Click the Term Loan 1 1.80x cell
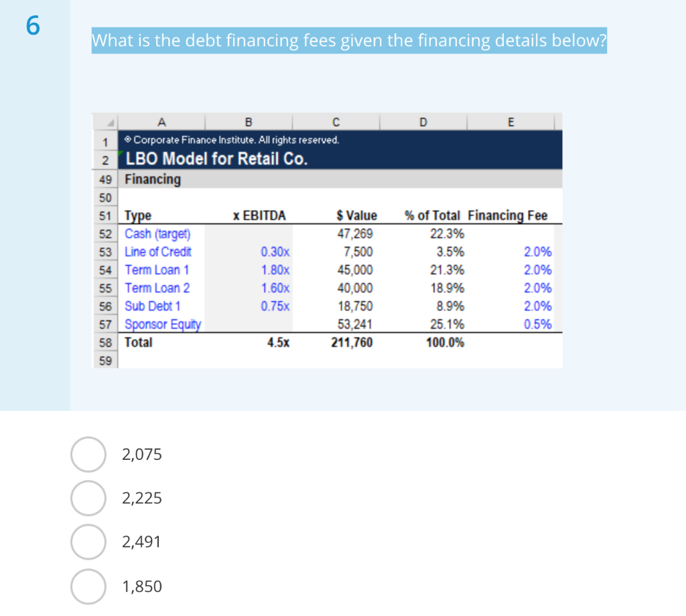Screen dimensions: 686x616 [249, 270]
